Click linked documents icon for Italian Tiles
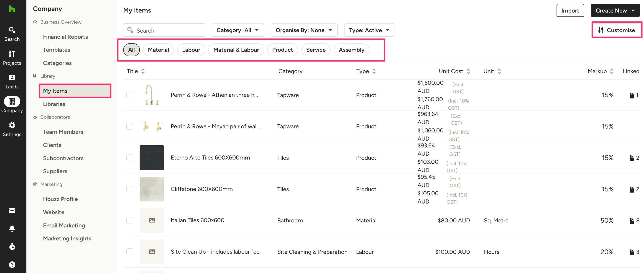Viewport: 644px width, 273px height. (631, 220)
